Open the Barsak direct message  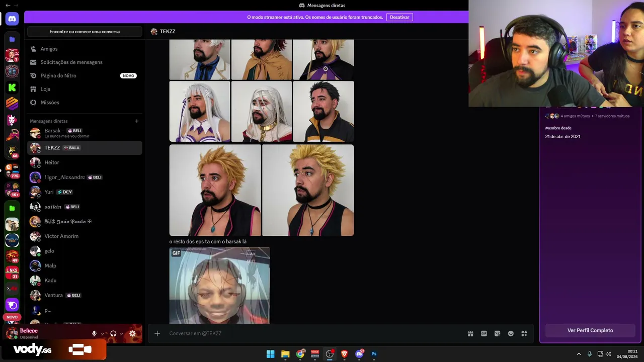(85, 133)
